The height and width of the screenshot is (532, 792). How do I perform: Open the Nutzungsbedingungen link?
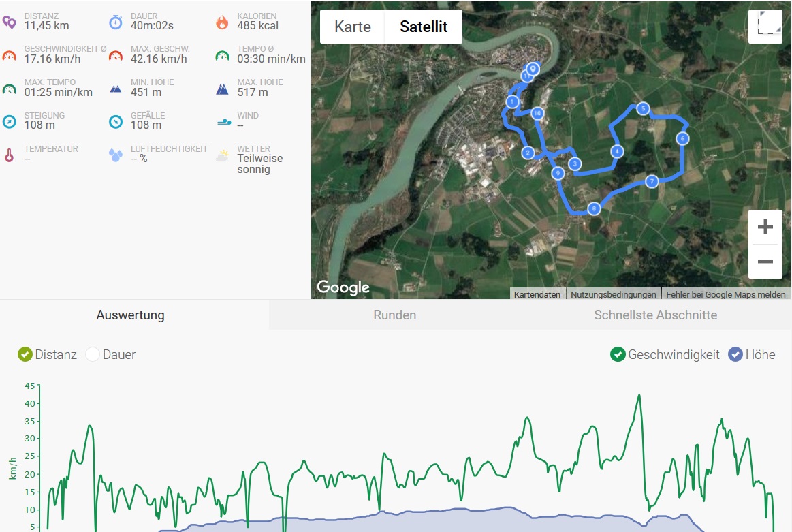pos(614,295)
